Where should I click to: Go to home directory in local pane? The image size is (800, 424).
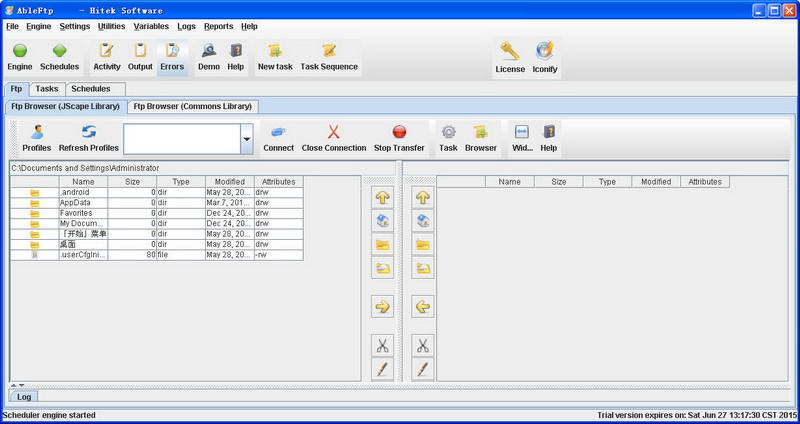pos(383,221)
